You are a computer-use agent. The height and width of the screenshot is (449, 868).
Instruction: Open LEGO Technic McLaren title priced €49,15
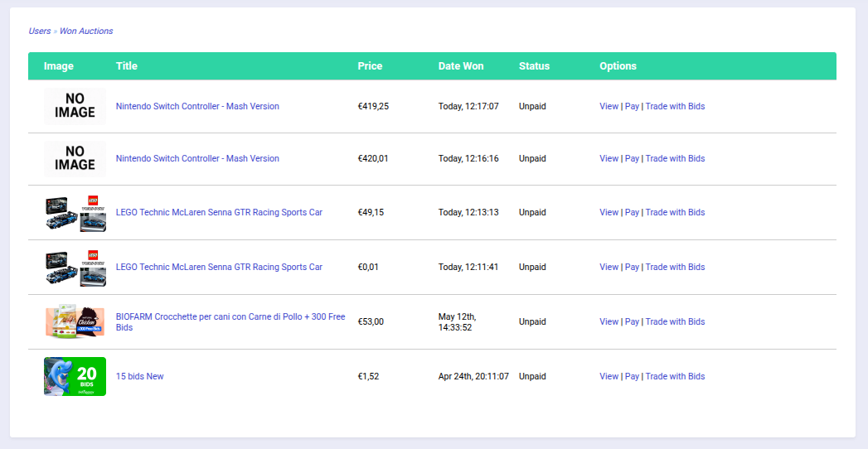[219, 212]
